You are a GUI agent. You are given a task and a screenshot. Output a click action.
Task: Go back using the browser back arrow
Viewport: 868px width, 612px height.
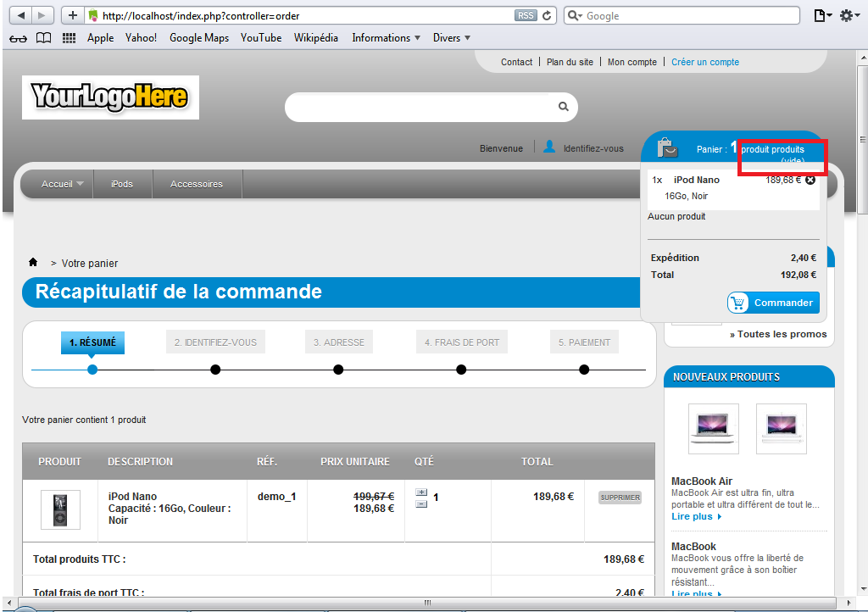21,15
